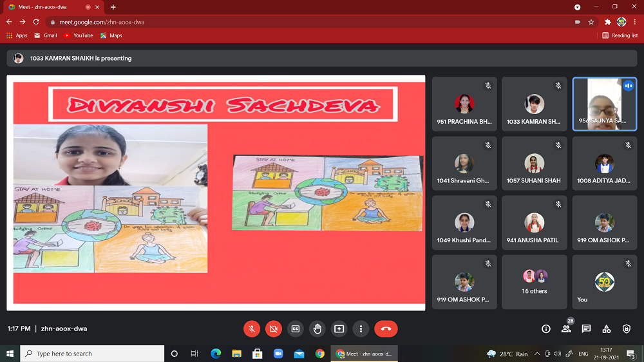This screenshot has width=644, height=362.
Task: Open Chrome's three-dot menu
Action: click(635, 22)
